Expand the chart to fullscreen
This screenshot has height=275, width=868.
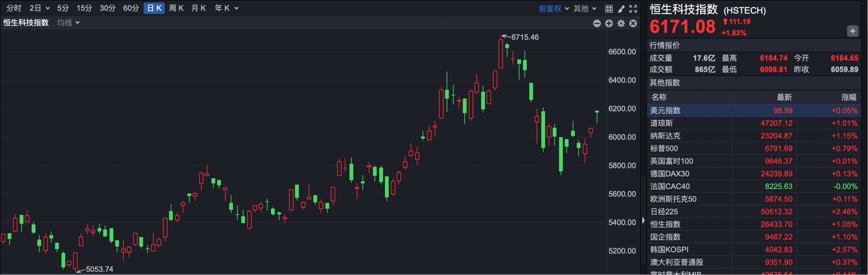click(633, 9)
